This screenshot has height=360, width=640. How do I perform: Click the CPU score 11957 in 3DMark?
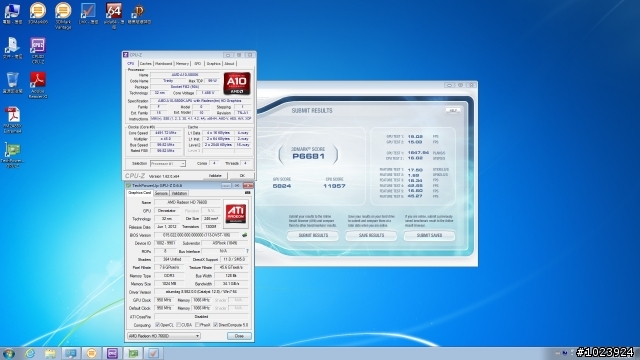334,186
